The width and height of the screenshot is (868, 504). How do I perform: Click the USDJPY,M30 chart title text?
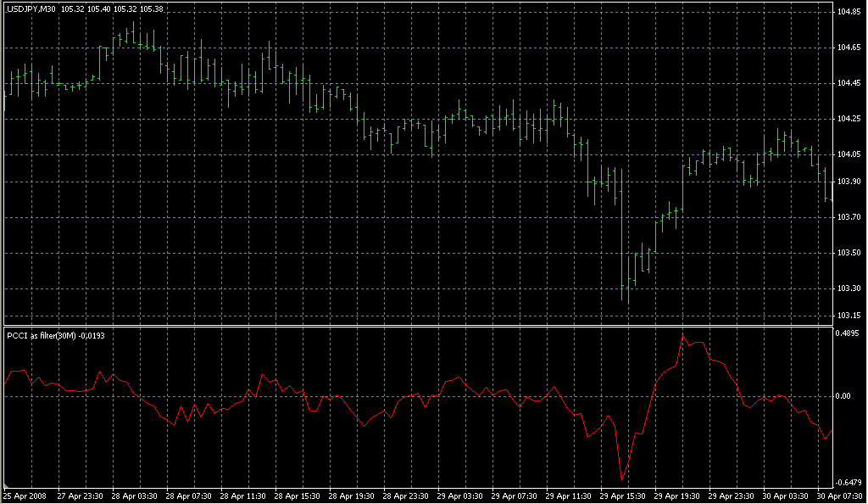[x=31, y=9]
